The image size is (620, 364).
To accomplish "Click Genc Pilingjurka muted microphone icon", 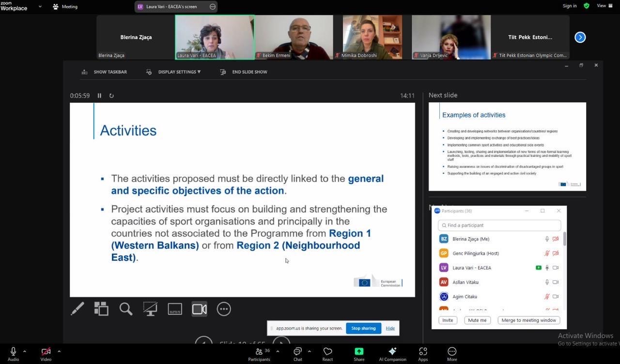I will [x=547, y=253].
